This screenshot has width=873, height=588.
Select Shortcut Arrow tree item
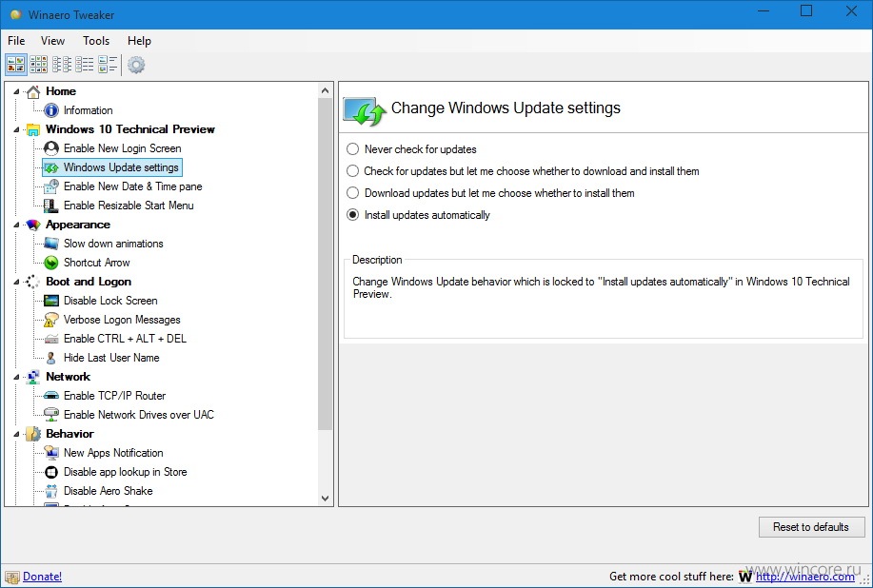(97, 263)
